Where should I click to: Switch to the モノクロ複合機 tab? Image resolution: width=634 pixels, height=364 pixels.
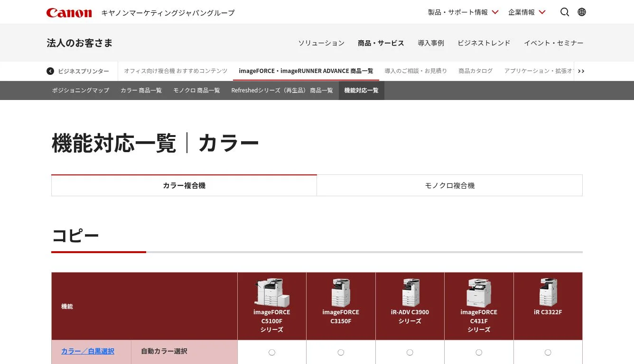(449, 186)
